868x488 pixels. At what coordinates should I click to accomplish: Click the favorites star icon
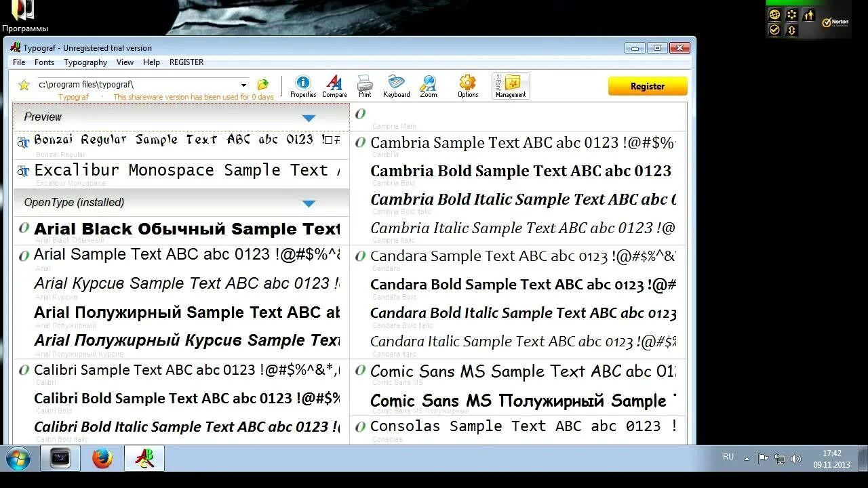(x=24, y=85)
